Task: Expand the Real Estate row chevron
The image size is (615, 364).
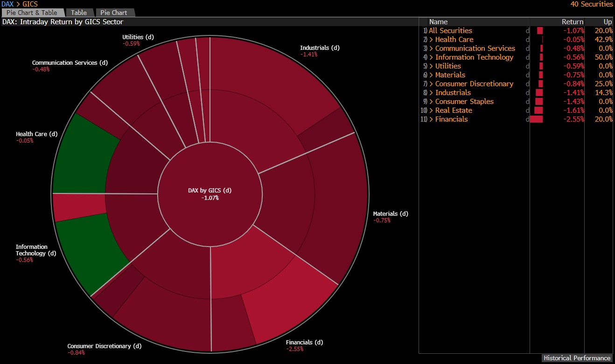Action: 431,110
